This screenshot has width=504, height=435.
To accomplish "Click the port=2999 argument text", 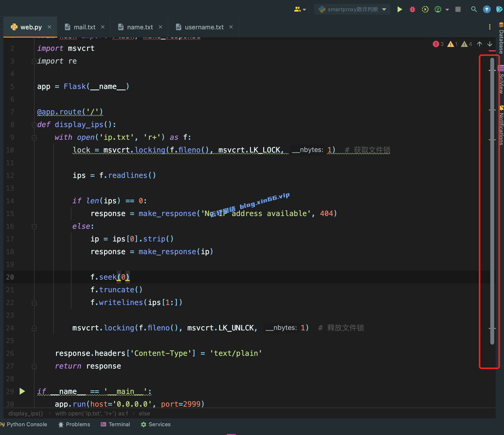I will (182, 404).
